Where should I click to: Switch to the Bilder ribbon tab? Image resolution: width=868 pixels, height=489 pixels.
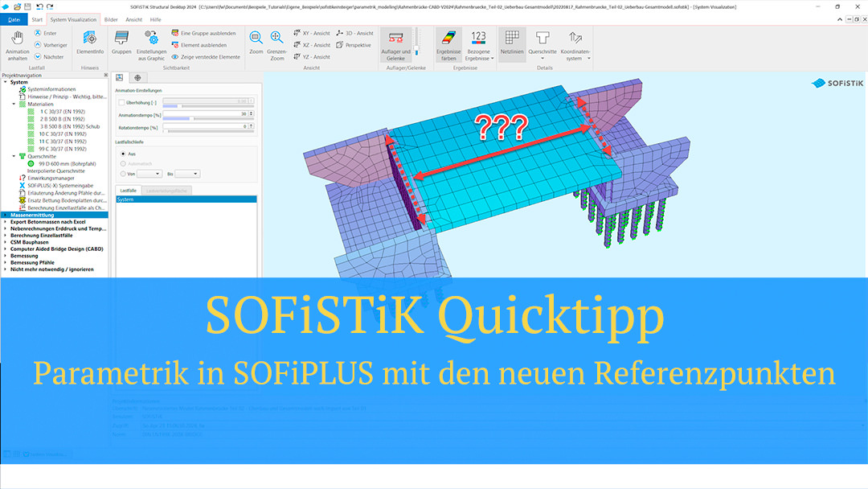click(111, 18)
